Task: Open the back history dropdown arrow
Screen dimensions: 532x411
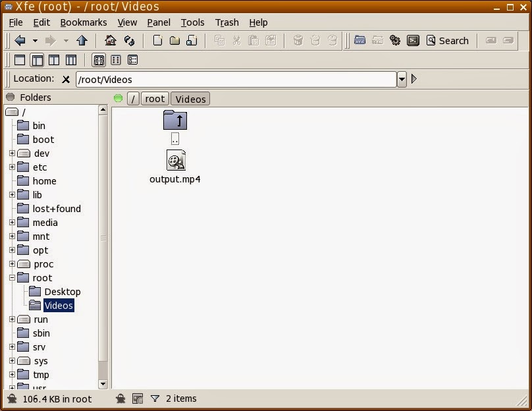Action: coord(35,41)
